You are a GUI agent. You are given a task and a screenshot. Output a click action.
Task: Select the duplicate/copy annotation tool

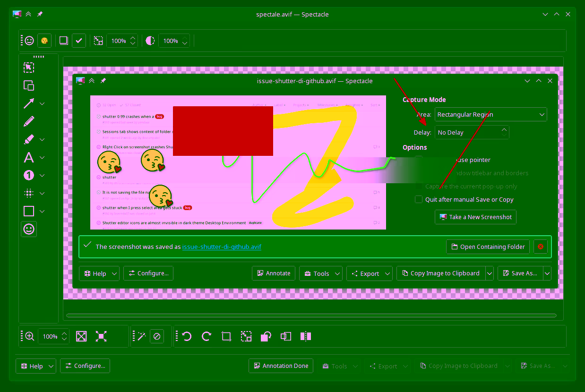29,85
